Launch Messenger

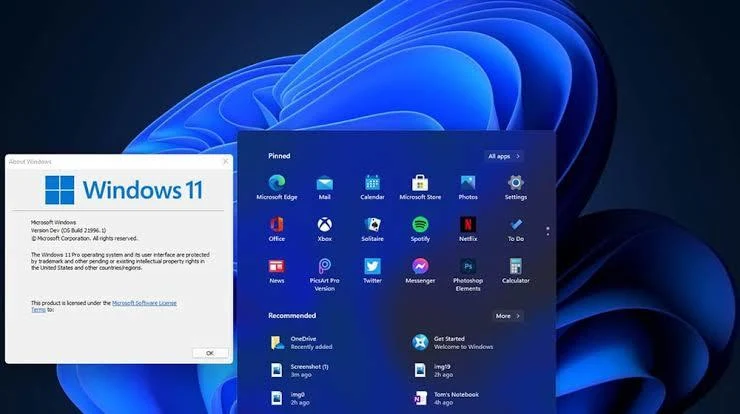tap(420, 271)
